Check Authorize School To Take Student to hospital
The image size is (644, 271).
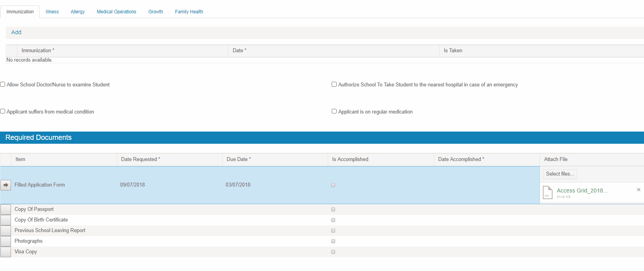(334, 84)
